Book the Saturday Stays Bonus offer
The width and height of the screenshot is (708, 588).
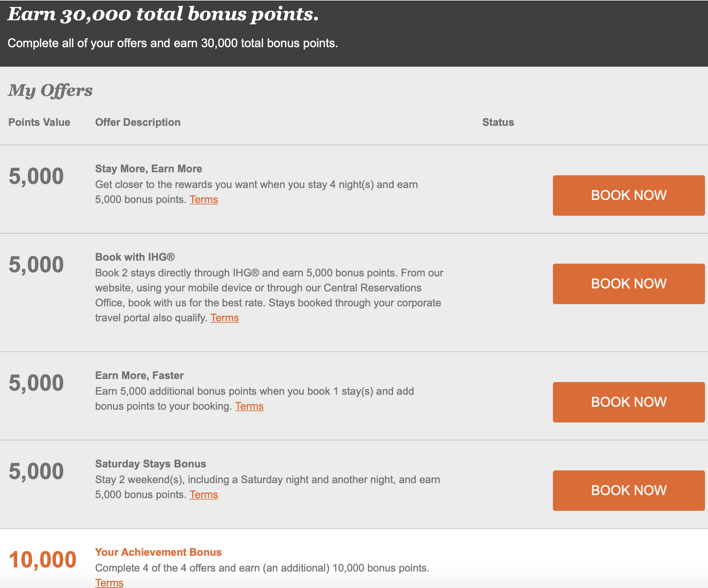pos(629,490)
